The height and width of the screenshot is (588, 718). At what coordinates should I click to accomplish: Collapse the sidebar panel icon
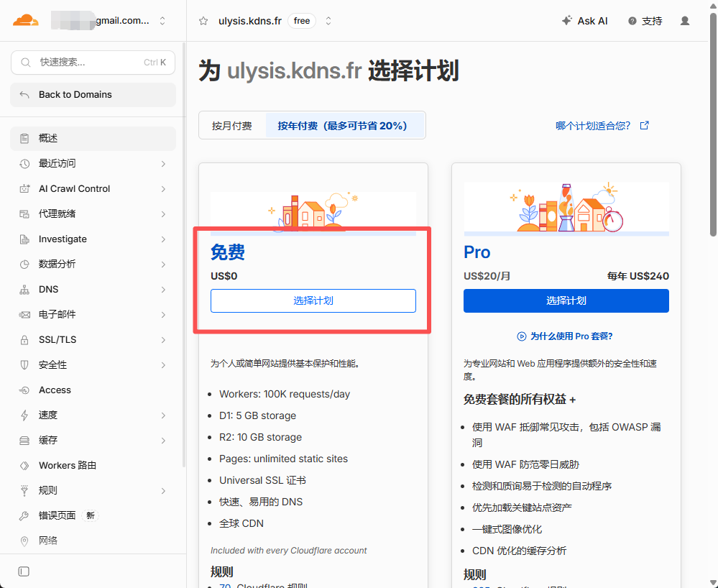[x=24, y=571]
